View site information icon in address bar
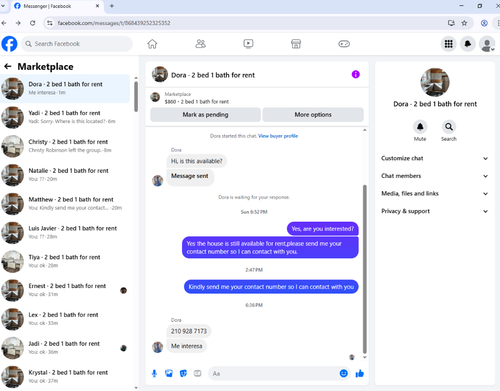The image size is (500, 391). tap(50, 23)
